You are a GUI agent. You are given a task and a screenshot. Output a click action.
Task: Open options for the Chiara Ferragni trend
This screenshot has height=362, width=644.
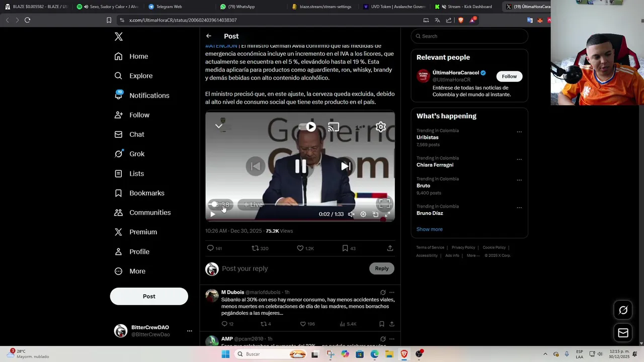519,160
